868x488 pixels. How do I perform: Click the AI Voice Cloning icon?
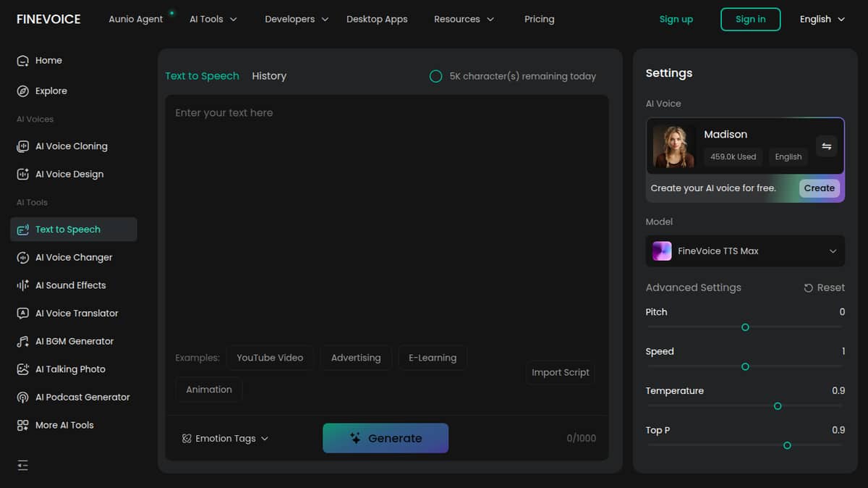pyautogui.click(x=22, y=146)
